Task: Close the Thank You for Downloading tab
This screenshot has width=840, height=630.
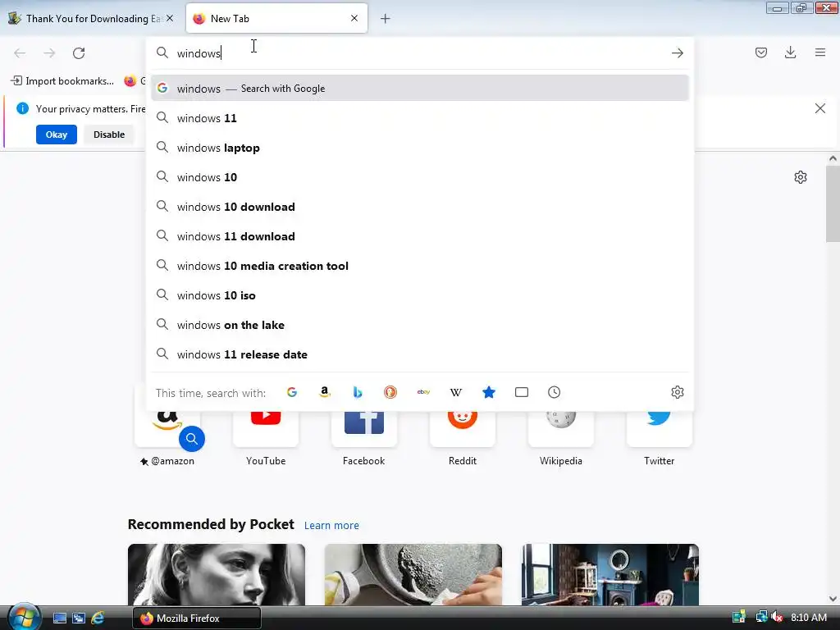Action: (169, 18)
